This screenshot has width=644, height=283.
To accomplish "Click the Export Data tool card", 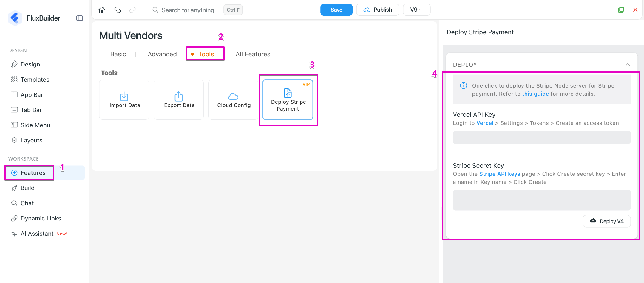I will 179,99.
